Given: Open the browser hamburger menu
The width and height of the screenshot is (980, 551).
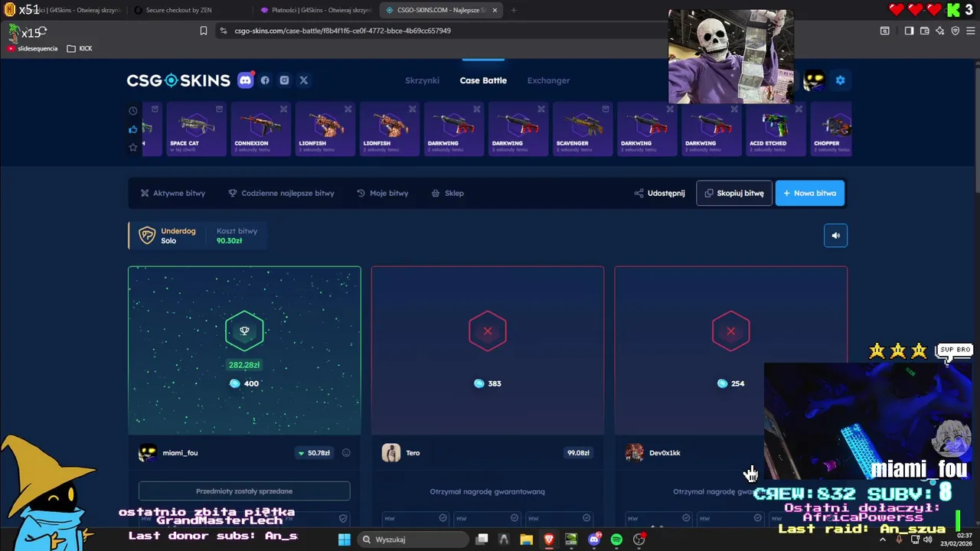Looking at the screenshot, I should click(971, 31).
